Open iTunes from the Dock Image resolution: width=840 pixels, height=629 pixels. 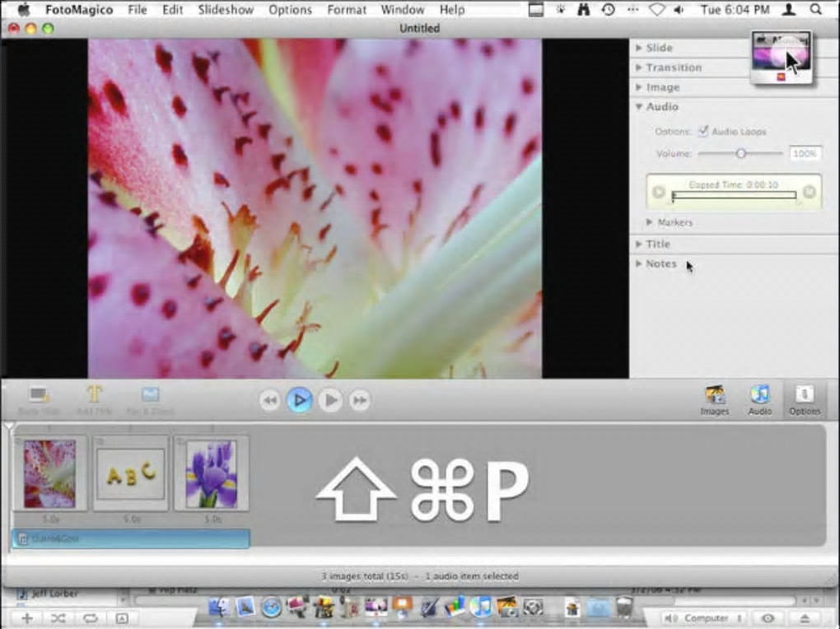481,608
